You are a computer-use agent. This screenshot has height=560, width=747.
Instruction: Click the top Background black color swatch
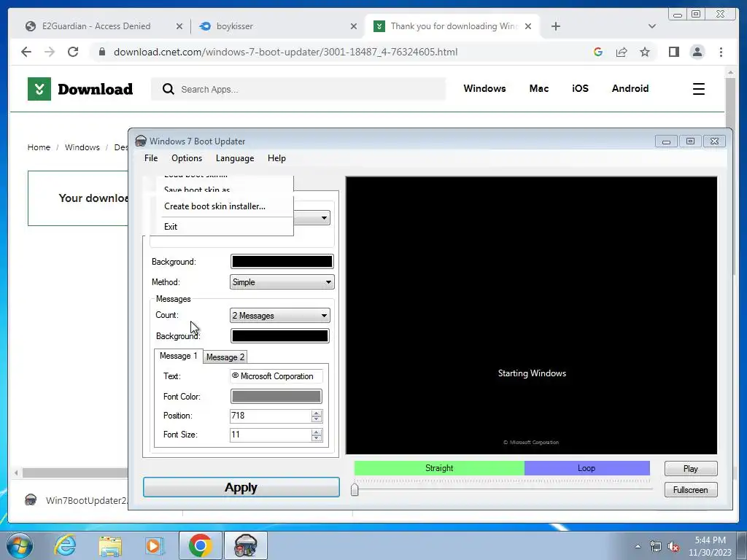click(282, 262)
